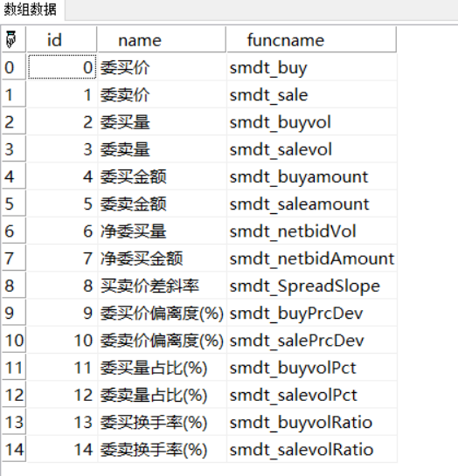The image size is (458, 476).
Task: Click the funcname column header
Action: [312, 39]
